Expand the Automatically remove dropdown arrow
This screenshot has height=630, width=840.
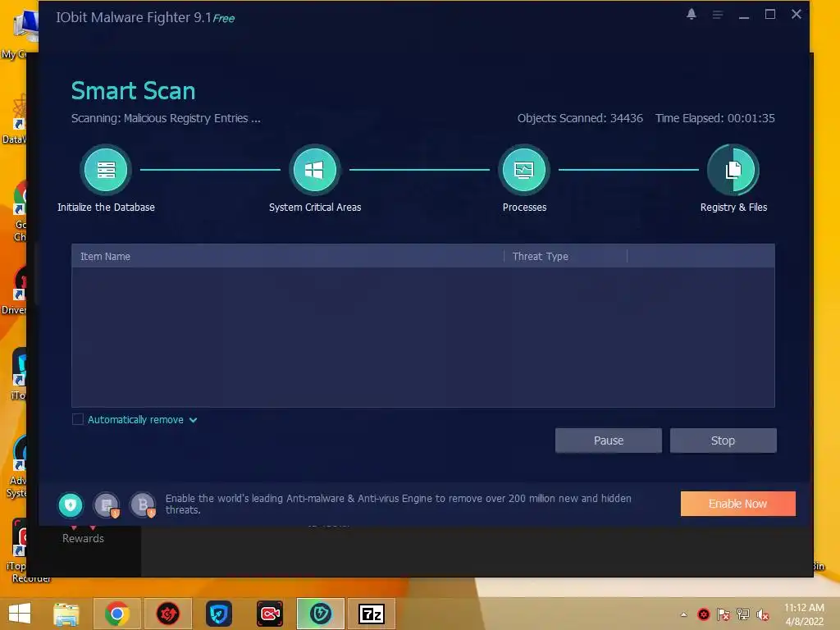pos(194,420)
